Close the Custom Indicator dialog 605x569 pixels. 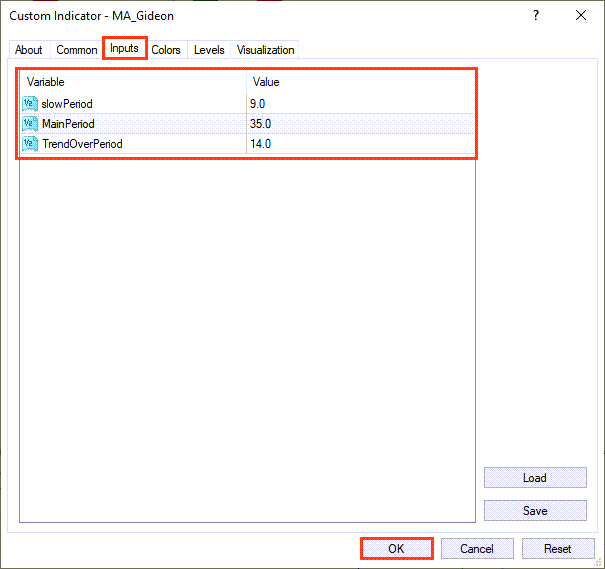[x=581, y=15]
